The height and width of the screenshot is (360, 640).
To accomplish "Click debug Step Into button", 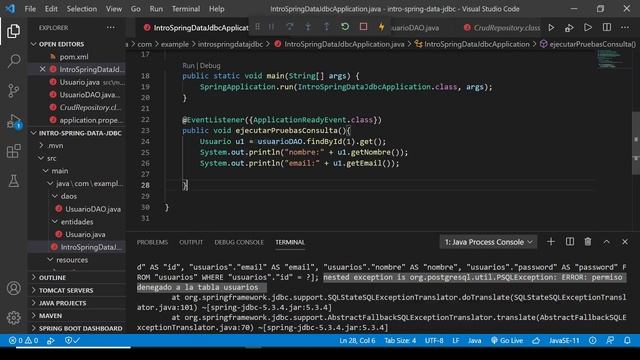I will coord(308,27).
